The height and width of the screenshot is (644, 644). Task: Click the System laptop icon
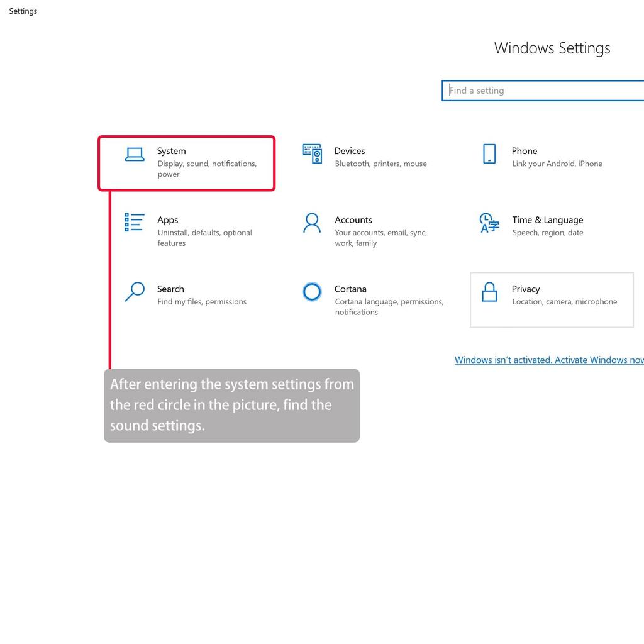[x=135, y=155]
